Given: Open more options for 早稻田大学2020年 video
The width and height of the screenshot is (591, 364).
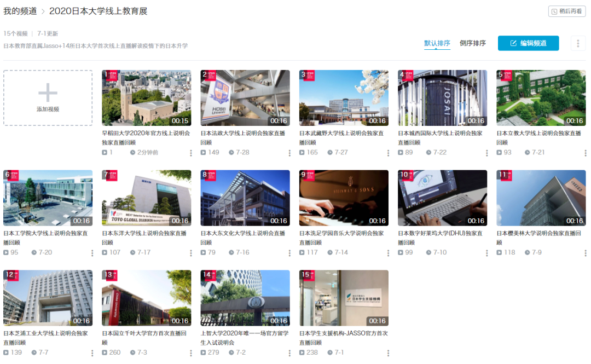Looking at the screenshot, I should point(191,153).
